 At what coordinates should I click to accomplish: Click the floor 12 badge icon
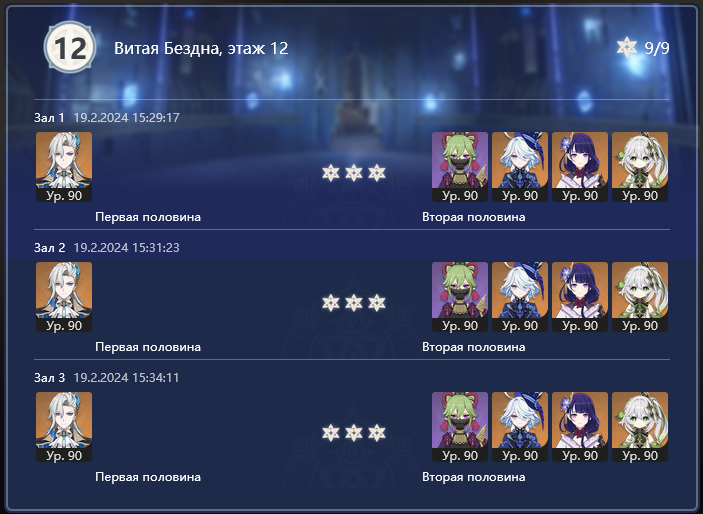coord(70,47)
